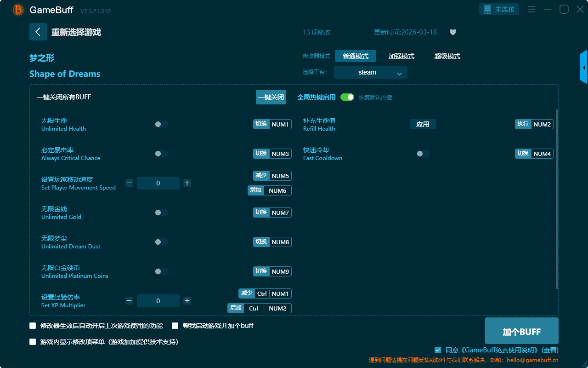Turn off global hotkey switch
The image size is (588, 368).
tap(347, 97)
